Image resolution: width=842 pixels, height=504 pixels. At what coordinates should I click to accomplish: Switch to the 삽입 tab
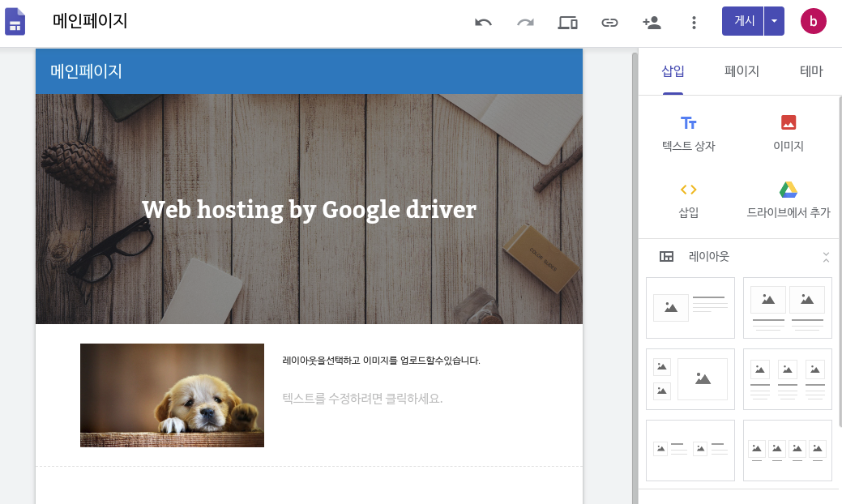point(673,70)
